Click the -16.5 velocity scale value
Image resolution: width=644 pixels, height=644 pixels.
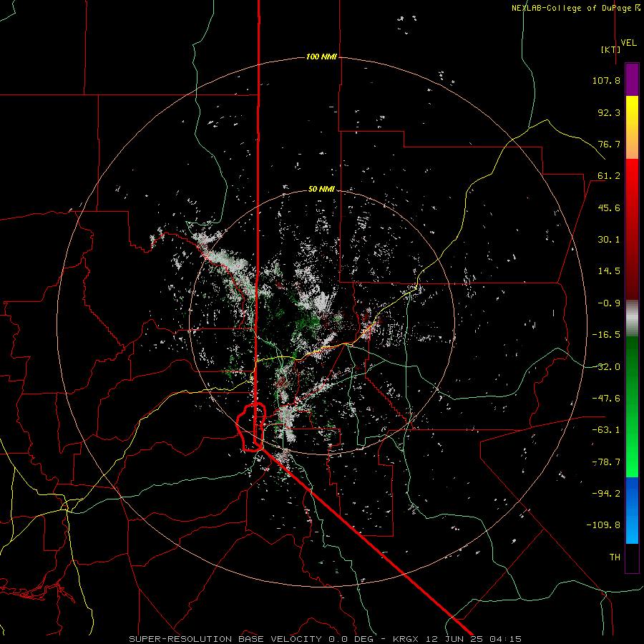[x=606, y=335]
